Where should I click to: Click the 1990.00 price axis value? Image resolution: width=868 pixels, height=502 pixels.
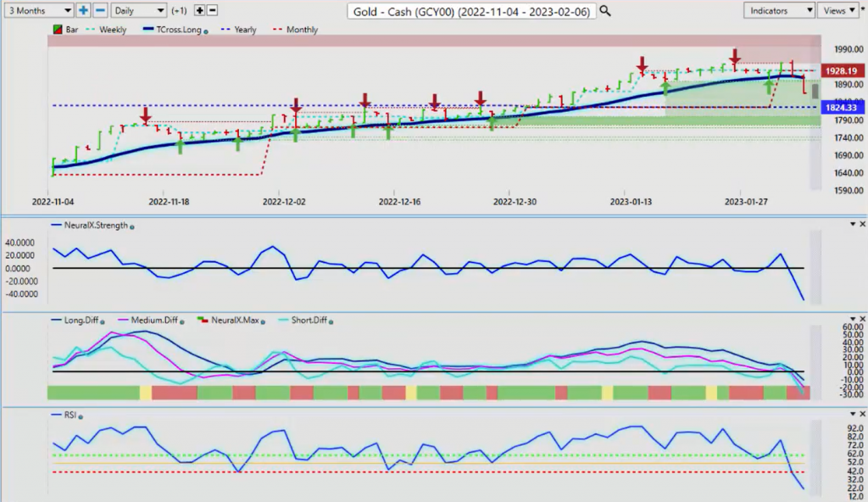849,49
